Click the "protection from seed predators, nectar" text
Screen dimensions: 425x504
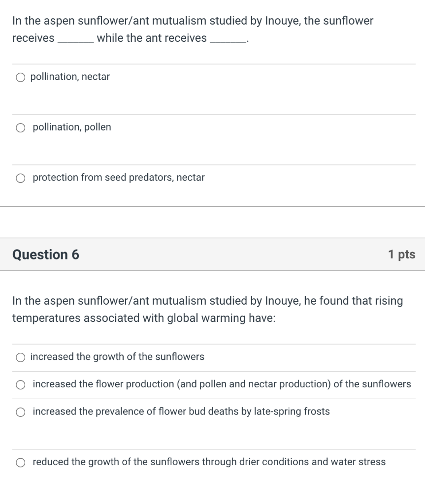(119, 177)
